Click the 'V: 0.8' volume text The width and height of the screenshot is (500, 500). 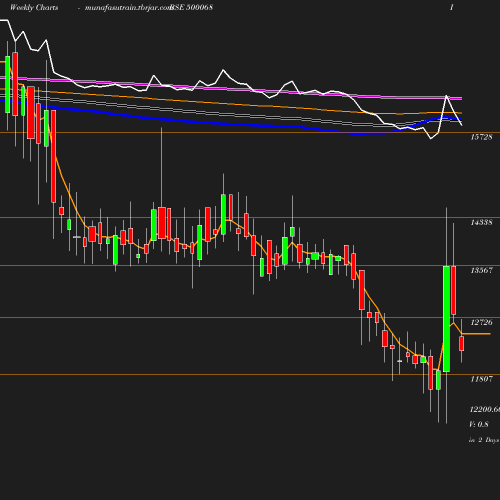[x=479, y=424]
